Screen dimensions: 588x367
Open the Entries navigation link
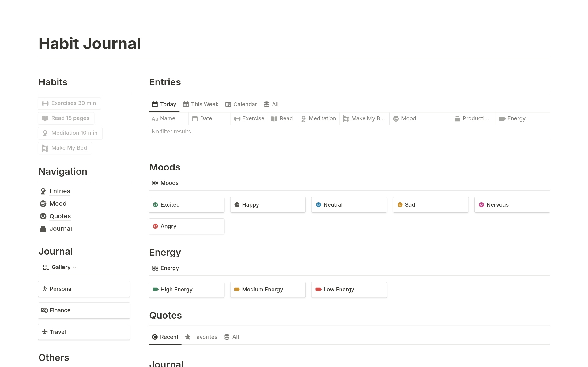coord(60,191)
